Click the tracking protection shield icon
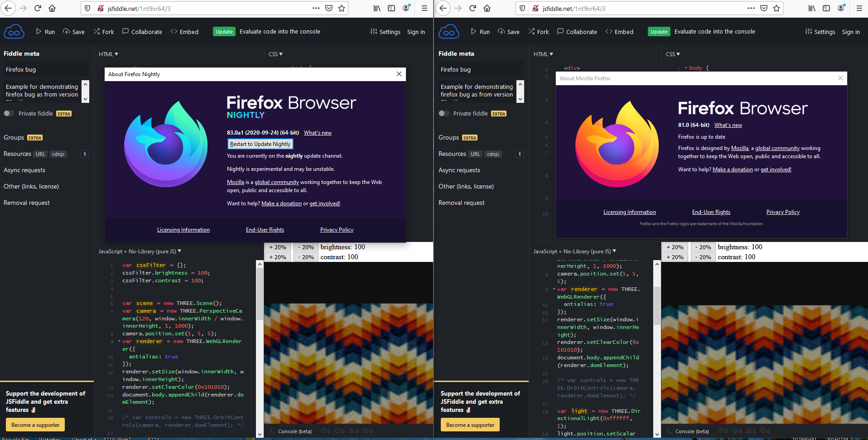This screenshot has width=868, height=440. pos(87,8)
